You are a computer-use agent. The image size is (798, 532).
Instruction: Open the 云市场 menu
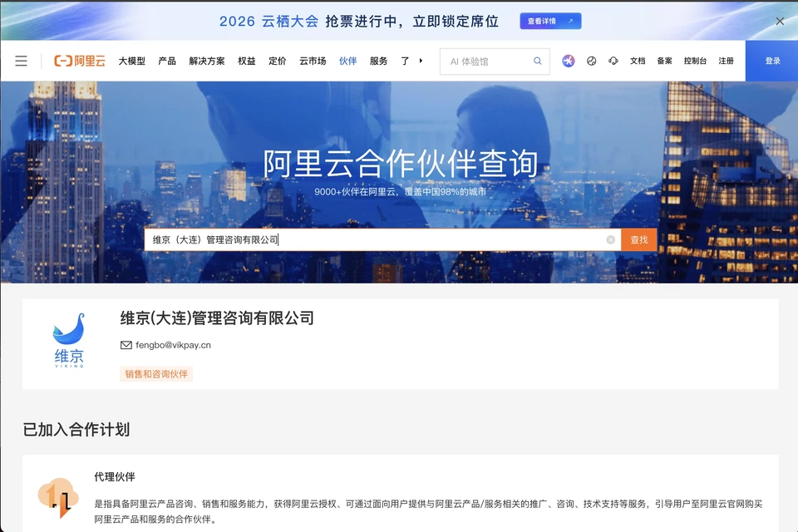coord(313,61)
